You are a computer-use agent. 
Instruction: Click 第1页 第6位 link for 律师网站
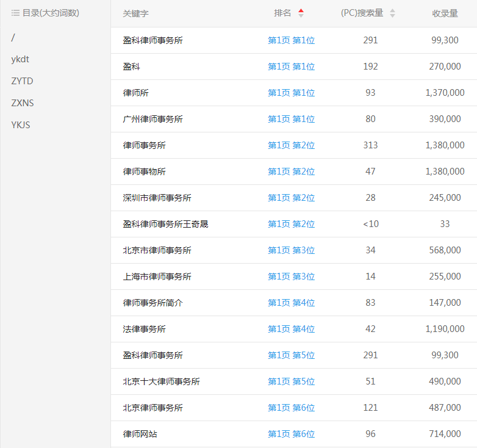pyautogui.click(x=291, y=434)
